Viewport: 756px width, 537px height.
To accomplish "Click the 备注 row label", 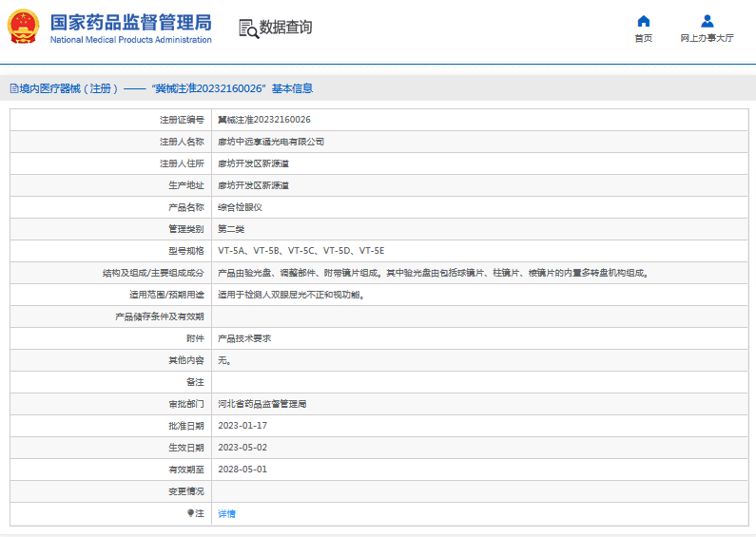I will coord(195,382).
